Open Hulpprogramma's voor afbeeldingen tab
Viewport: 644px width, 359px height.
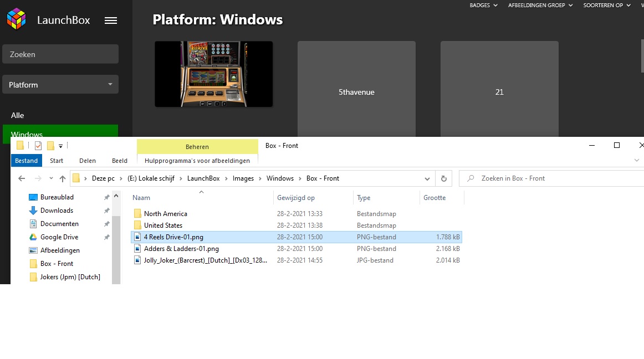point(197,161)
